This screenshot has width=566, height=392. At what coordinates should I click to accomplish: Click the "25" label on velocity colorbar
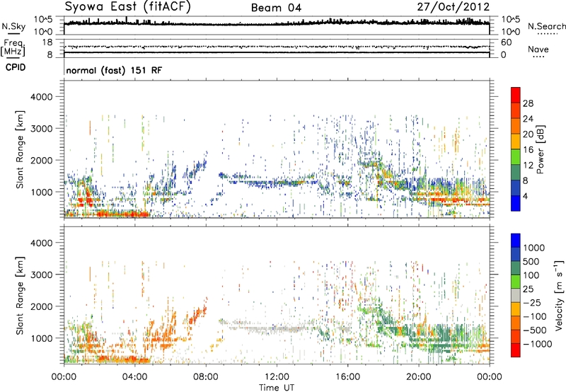pos(528,289)
